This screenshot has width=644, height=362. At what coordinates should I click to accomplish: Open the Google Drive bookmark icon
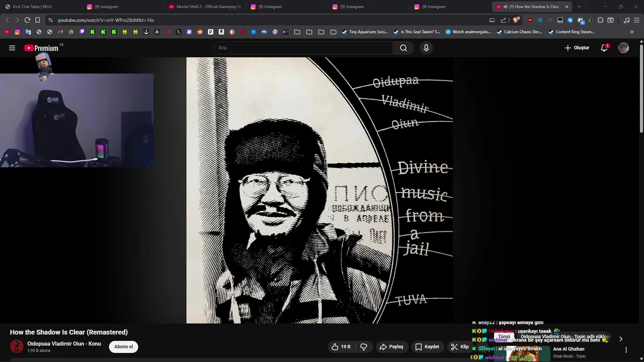coord(71,32)
